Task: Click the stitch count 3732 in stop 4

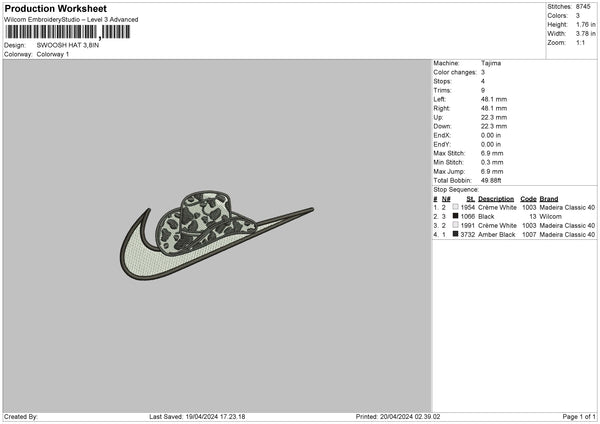Action: (x=468, y=235)
